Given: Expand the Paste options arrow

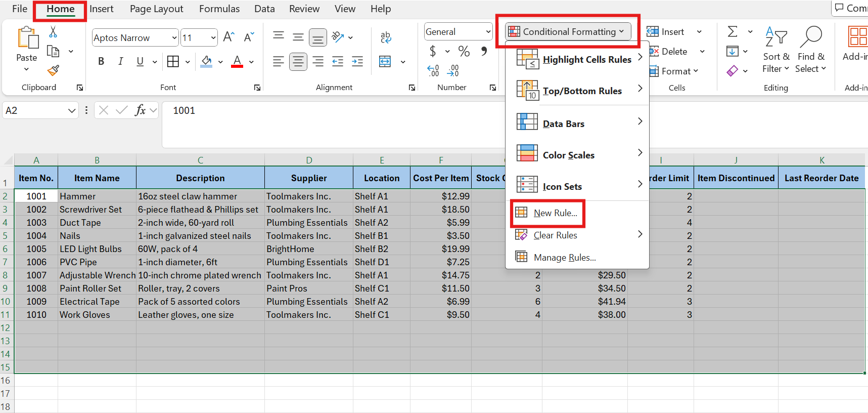Looking at the screenshot, I should (26, 69).
